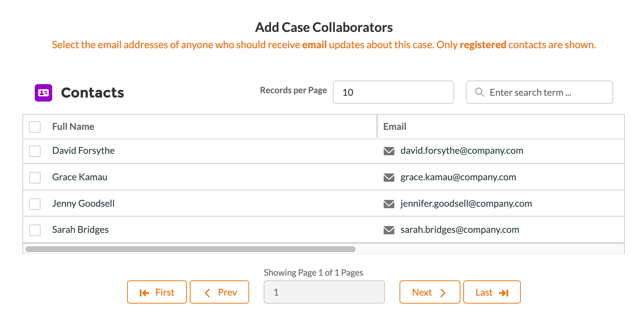The width and height of the screenshot is (644, 317).
Task: Click the skip-to-first-page arrow icon
Action: pos(145,292)
